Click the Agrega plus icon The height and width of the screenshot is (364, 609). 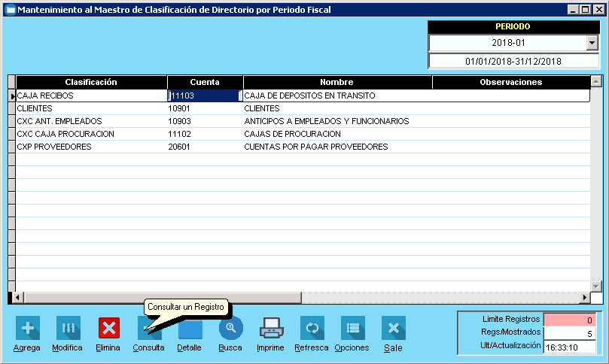[x=28, y=328]
